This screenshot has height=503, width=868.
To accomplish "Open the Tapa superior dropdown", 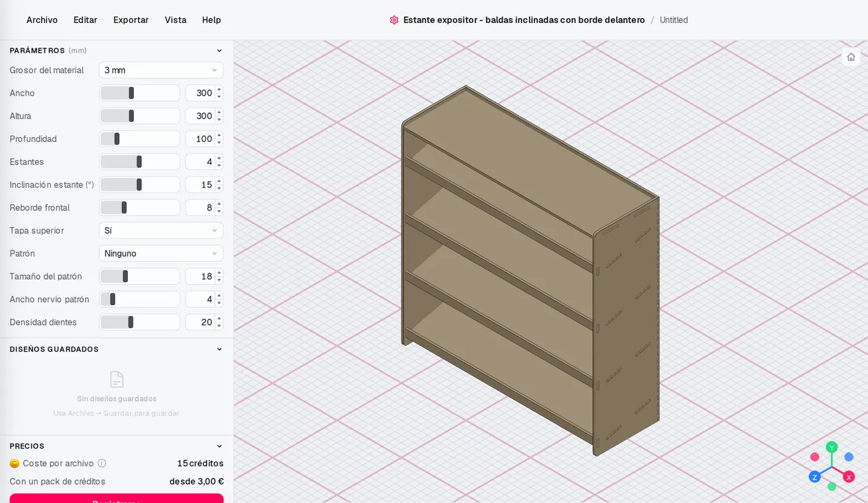I will pos(161,231).
